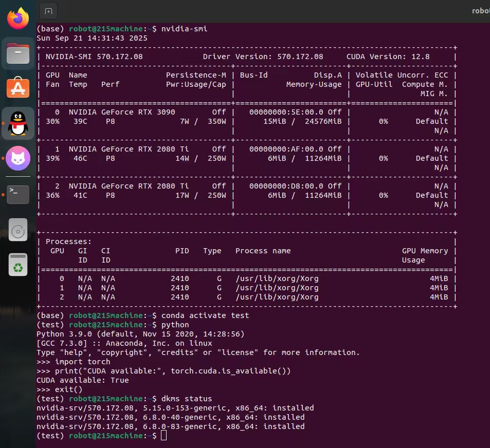This screenshot has height=448, width=490.
Task: Click the Persistence-M column header
Action: (x=196, y=75)
